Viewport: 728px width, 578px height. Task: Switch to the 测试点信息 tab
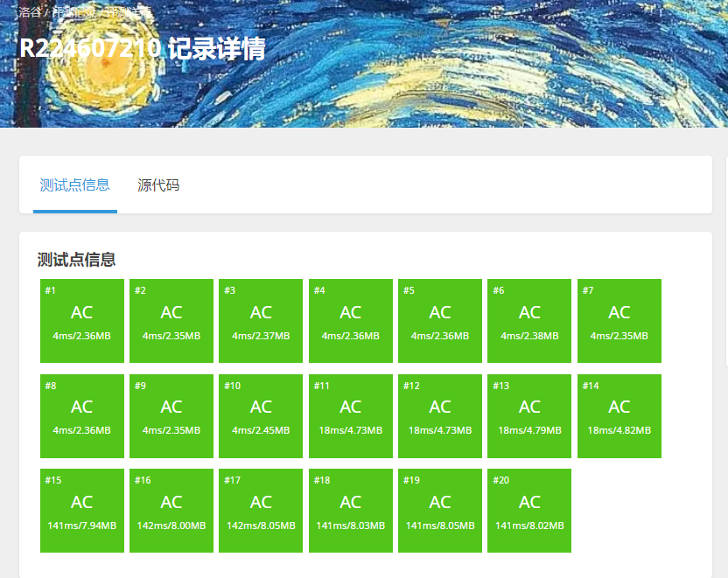74,185
